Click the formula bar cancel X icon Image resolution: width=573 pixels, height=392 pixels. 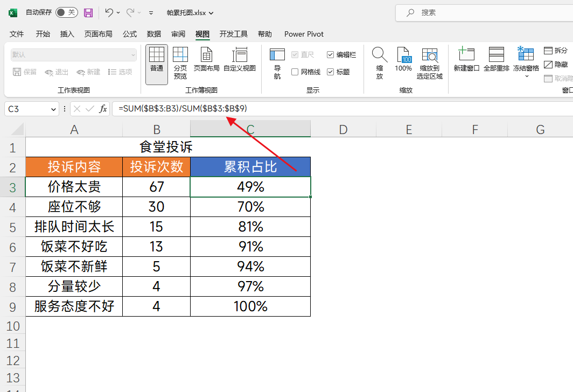(x=76, y=109)
